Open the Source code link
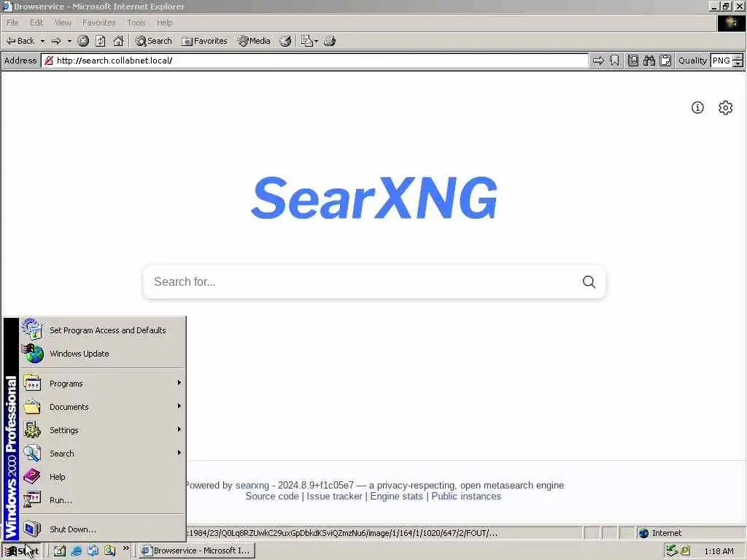Screen dimensions: 747x560 [x=272, y=496]
